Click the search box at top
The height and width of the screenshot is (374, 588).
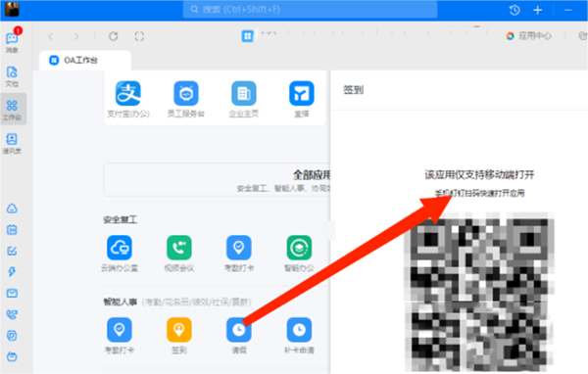pyautogui.click(x=310, y=10)
